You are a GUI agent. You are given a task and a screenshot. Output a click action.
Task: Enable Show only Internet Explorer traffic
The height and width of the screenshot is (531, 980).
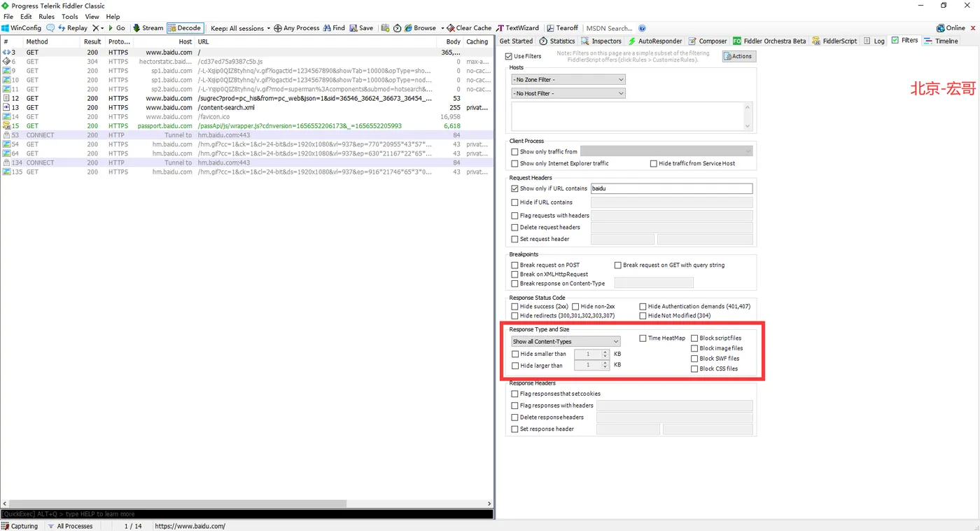coord(514,163)
